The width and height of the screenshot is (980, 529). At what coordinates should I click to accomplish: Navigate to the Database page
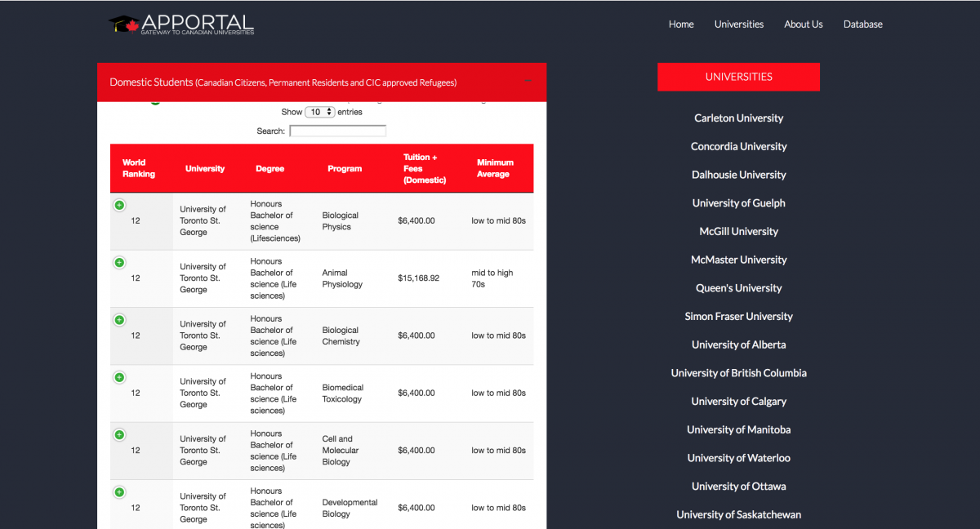click(862, 24)
